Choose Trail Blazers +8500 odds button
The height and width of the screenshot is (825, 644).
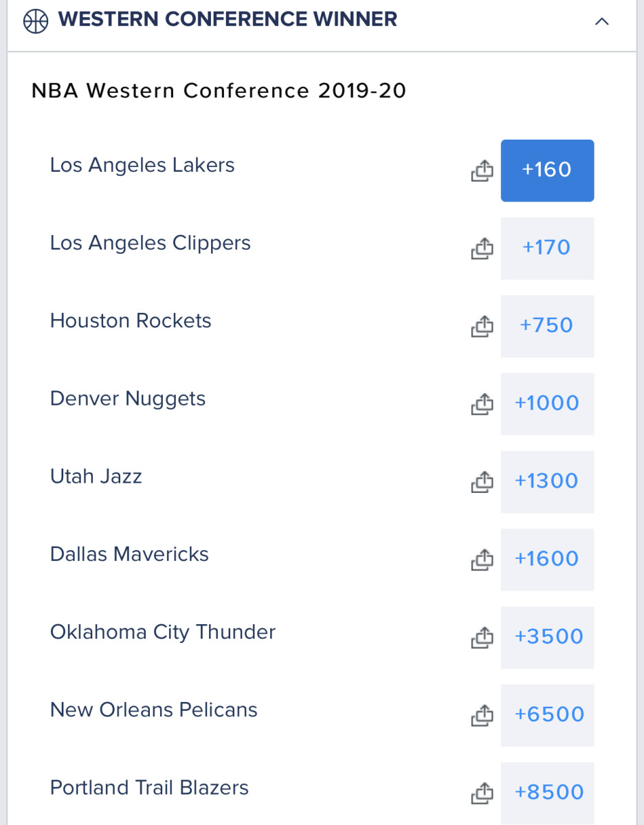click(x=547, y=792)
